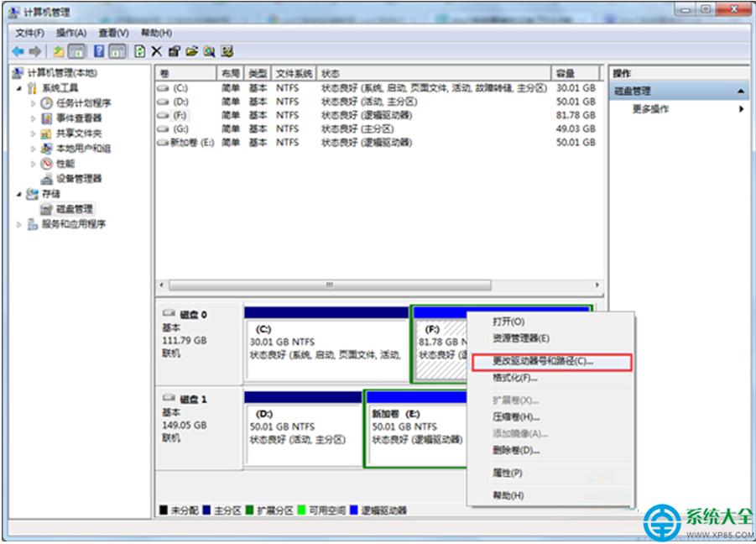
Task: Expand the 服务和应用程序 node arrow
Action: 18,224
